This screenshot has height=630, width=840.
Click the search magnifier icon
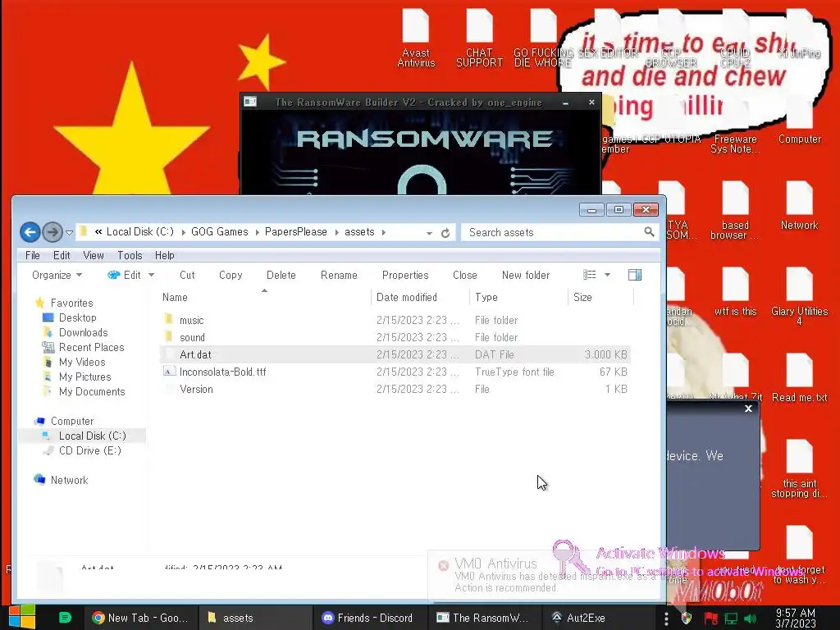coord(649,231)
